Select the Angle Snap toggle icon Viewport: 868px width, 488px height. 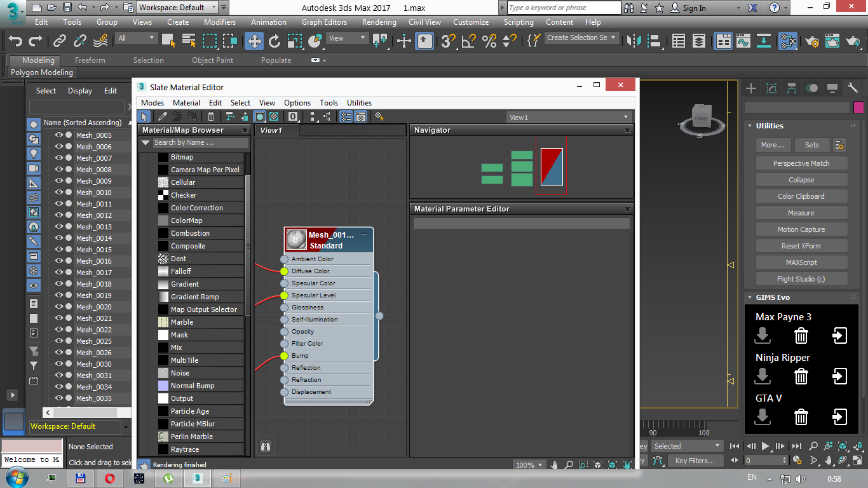coord(468,41)
